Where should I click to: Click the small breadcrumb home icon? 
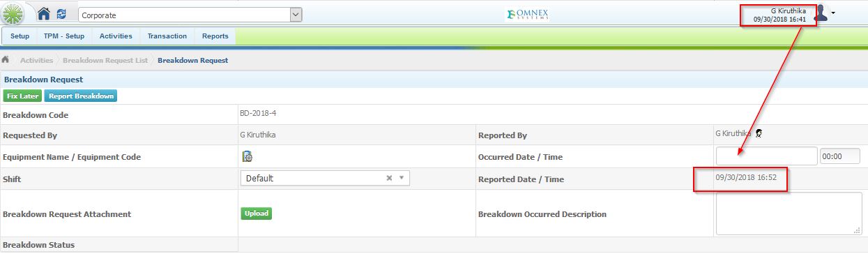click(6, 60)
